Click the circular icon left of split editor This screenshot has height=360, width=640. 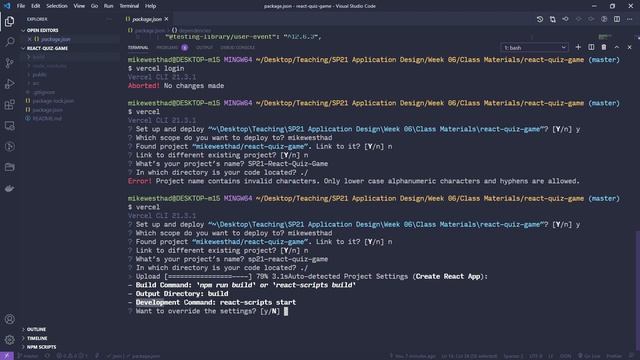click(604, 19)
